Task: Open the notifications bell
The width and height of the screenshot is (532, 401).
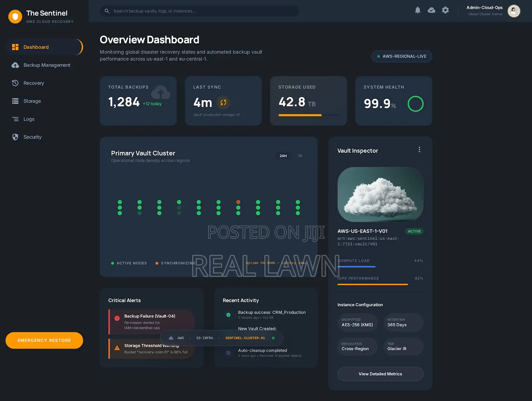Action: tap(418, 10)
